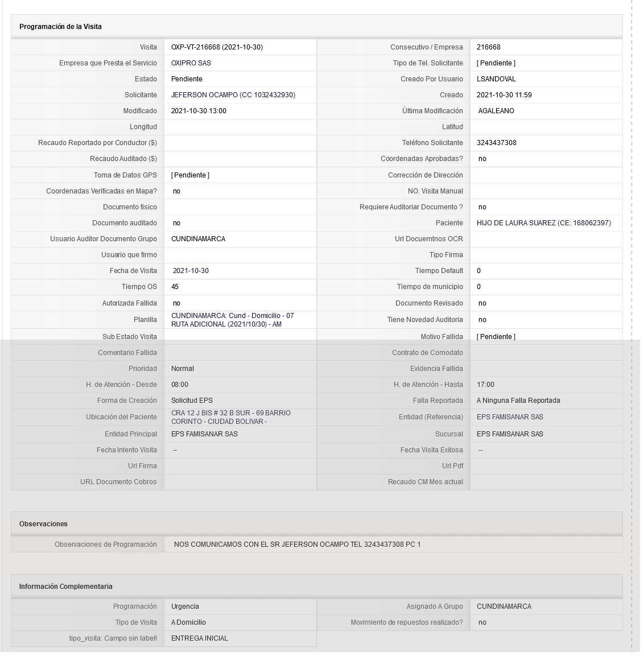This screenshot has height=656, width=644.
Task: Open Sucursal EPS FAMISANAR SAS link
Action: [x=510, y=434]
